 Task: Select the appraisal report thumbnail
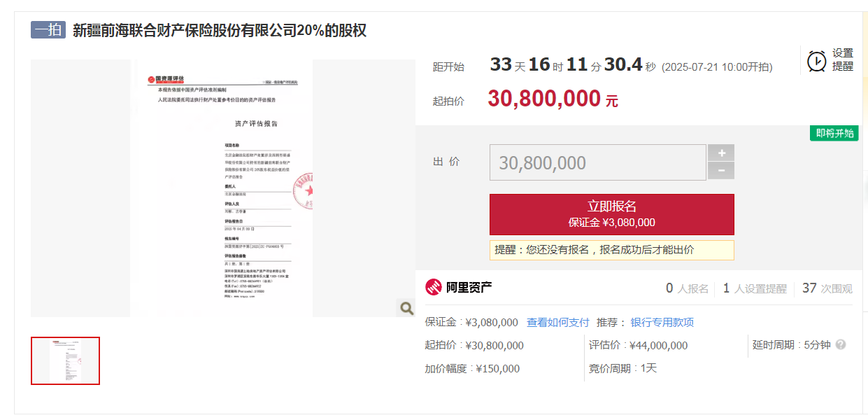(x=65, y=360)
